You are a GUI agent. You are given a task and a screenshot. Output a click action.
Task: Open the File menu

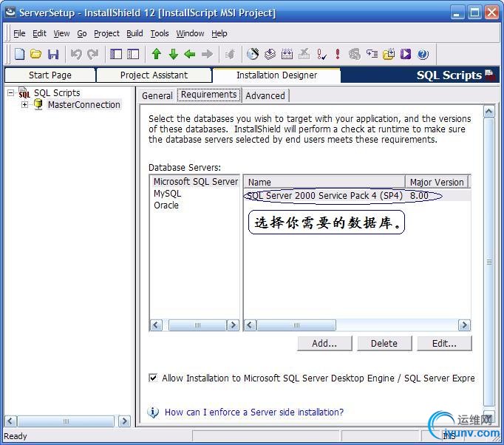[19, 33]
